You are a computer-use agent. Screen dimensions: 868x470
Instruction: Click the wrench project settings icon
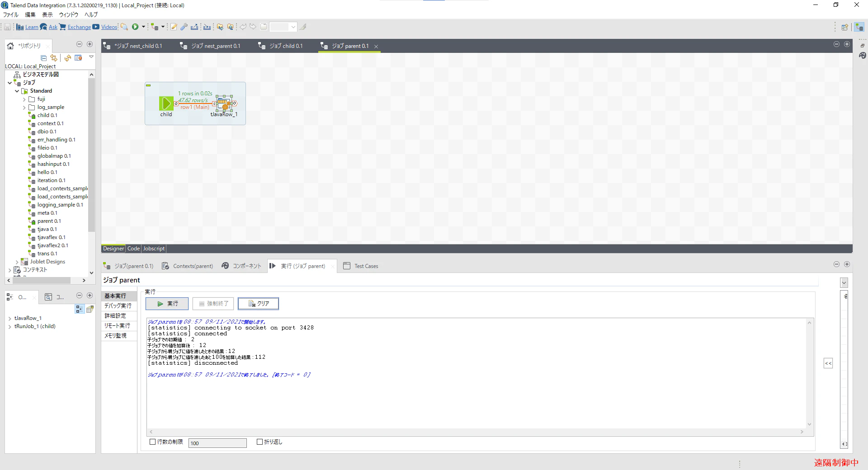(184, 27)
